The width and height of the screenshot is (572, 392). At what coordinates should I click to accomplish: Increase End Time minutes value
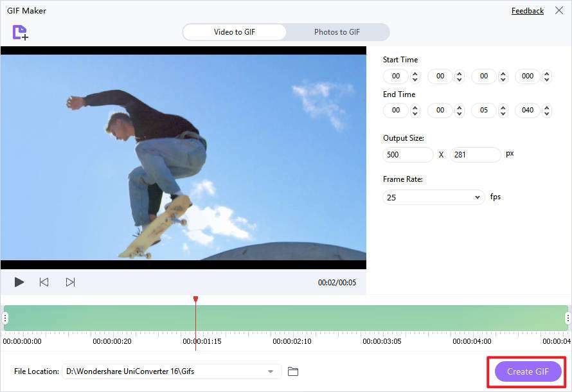(460, 107)
